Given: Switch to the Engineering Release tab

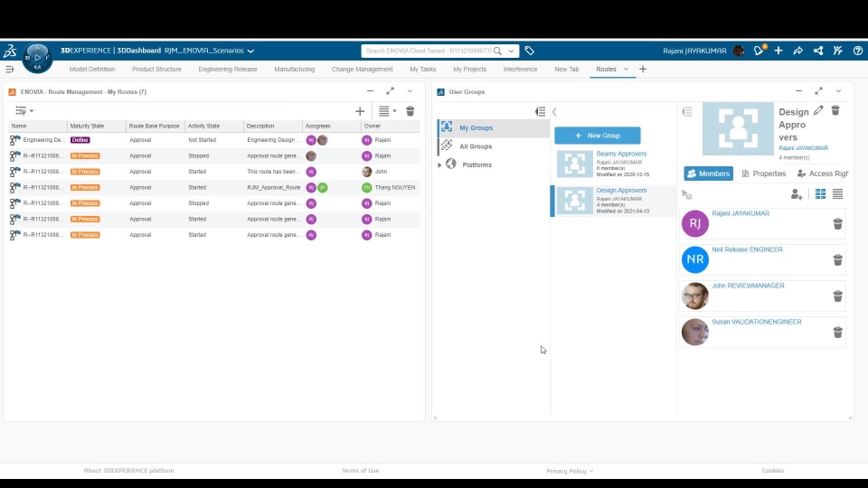Looking at the screenshot, I should (228, 70).
